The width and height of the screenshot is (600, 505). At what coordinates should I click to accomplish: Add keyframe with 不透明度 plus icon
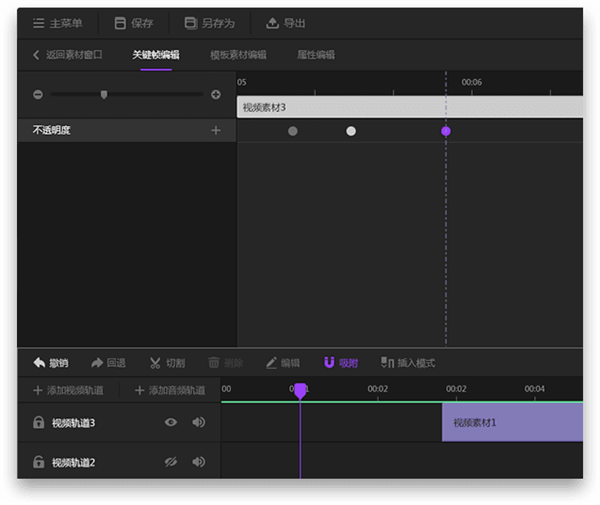click(215, 131)
